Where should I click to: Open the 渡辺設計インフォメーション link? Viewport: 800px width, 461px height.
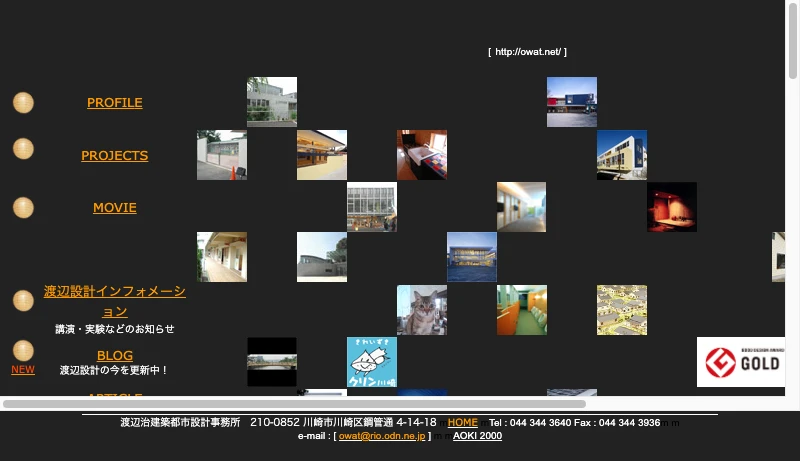115,301
